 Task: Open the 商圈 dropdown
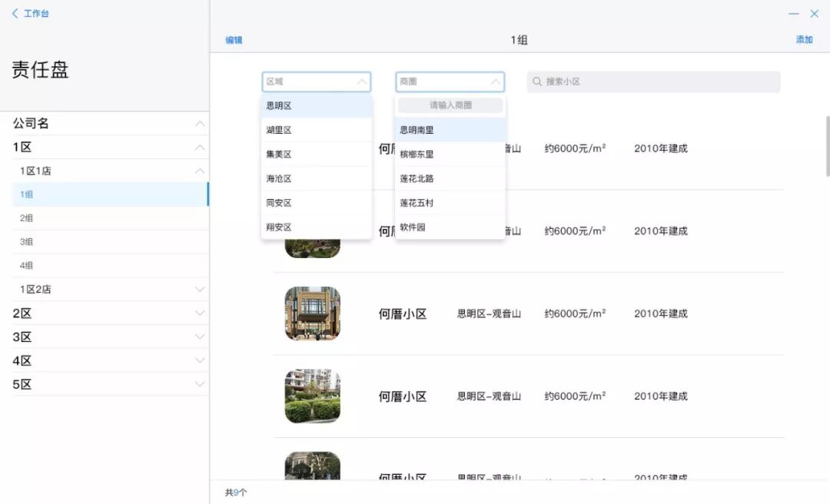click(450, 81)
